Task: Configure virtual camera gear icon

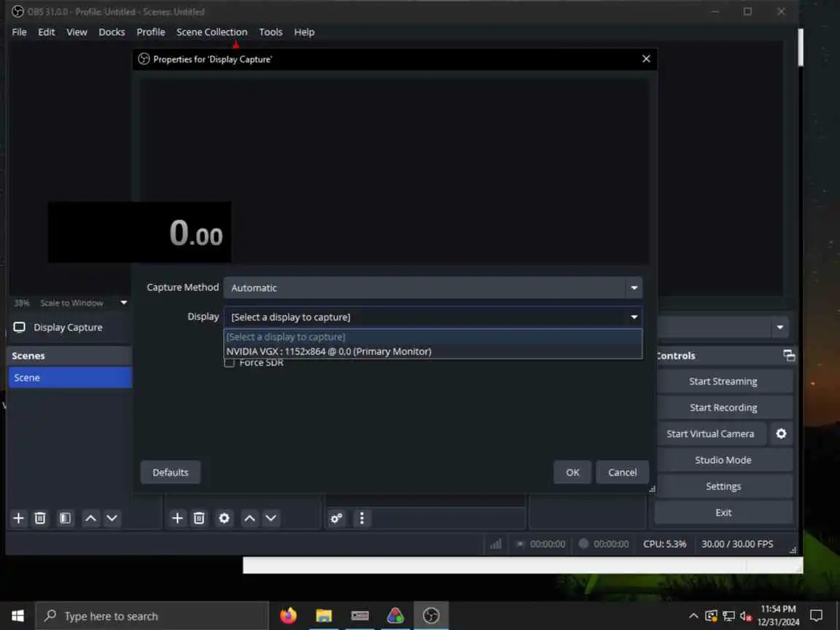Action: coord(781,433)
